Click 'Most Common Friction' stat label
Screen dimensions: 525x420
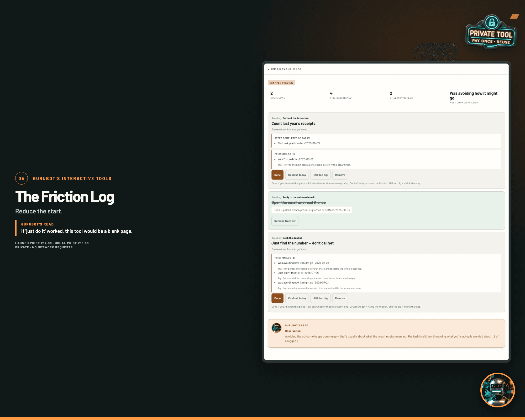464,103
